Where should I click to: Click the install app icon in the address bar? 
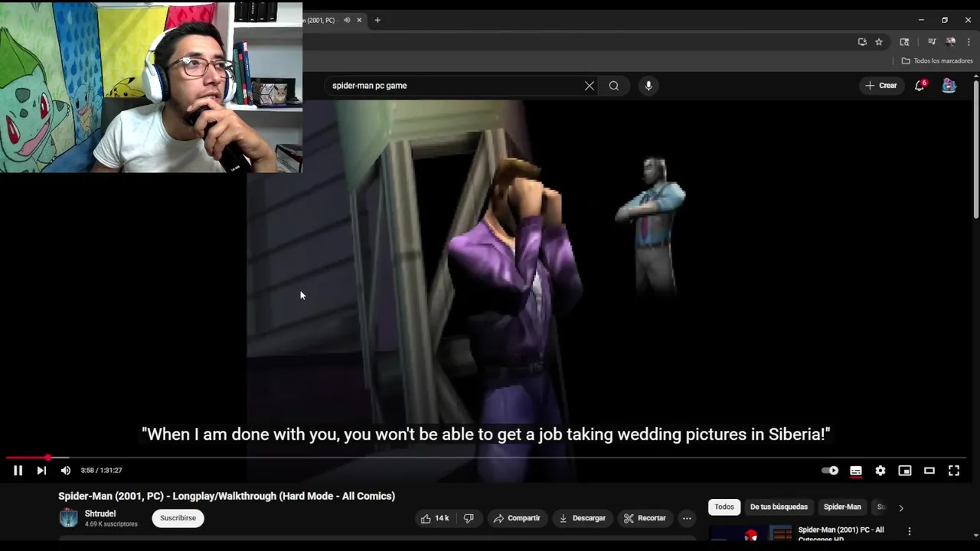(862, 42)
